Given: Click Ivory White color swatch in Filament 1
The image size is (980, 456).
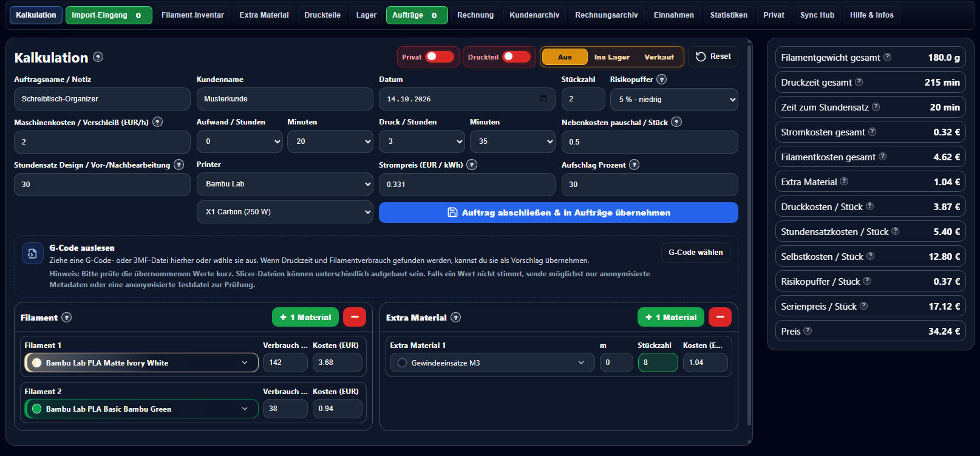Looking at the screenshot, I should 36,362.
